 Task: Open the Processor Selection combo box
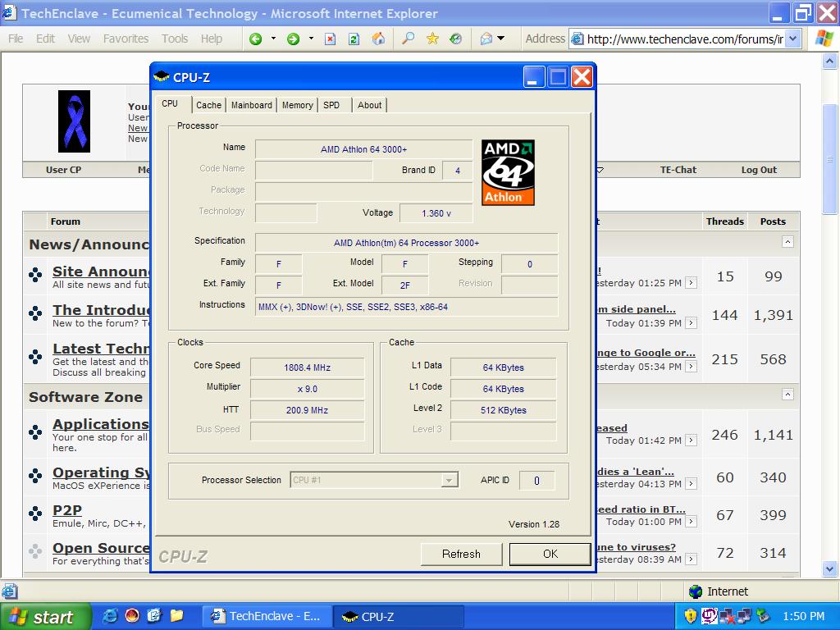pos(374,480)
